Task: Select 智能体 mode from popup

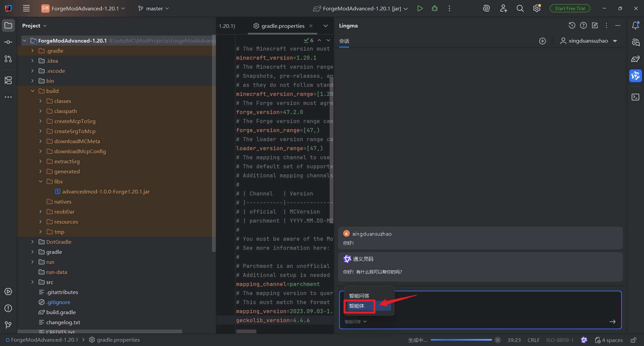Action: (x=357, y=306)
